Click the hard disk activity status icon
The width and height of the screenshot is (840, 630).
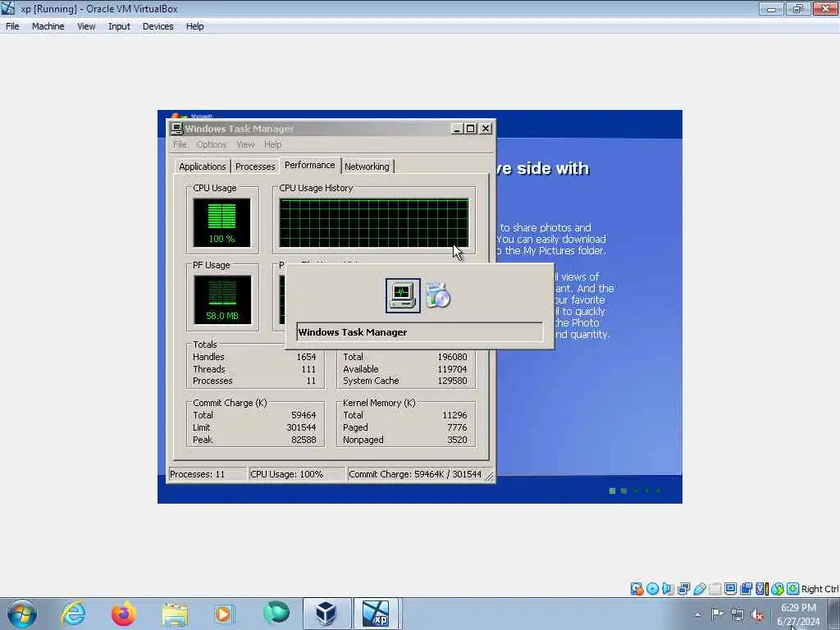click(x=637, y=589)
